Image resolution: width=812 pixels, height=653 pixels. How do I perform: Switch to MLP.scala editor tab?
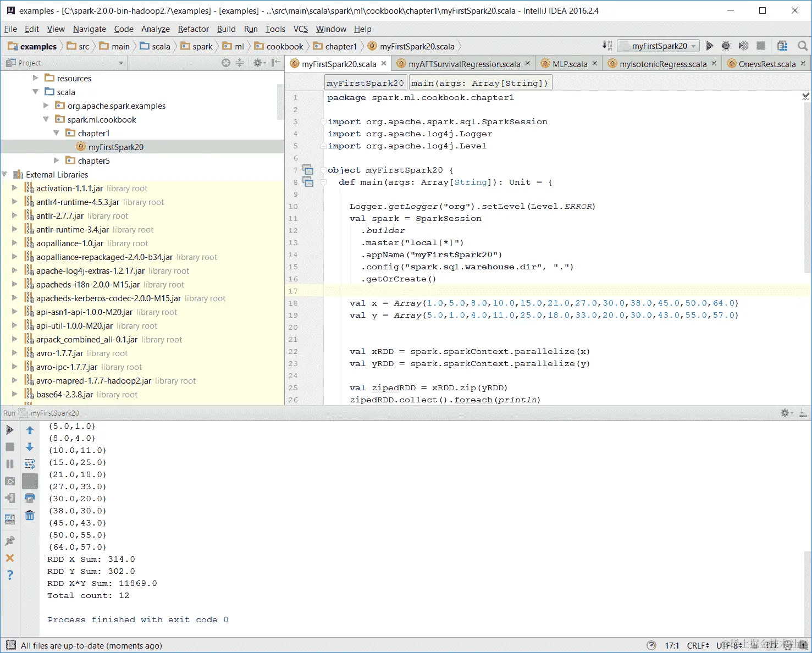pyautogui.click(x=570, y=64)
